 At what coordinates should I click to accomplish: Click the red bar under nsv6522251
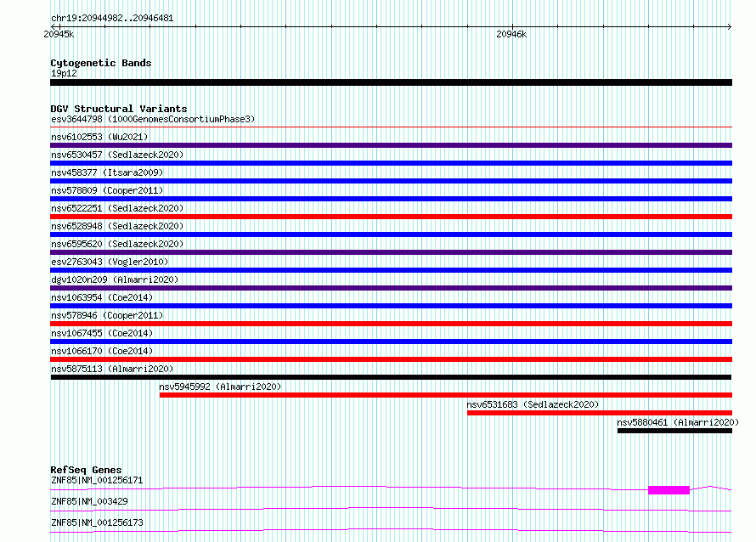[391, 217]
